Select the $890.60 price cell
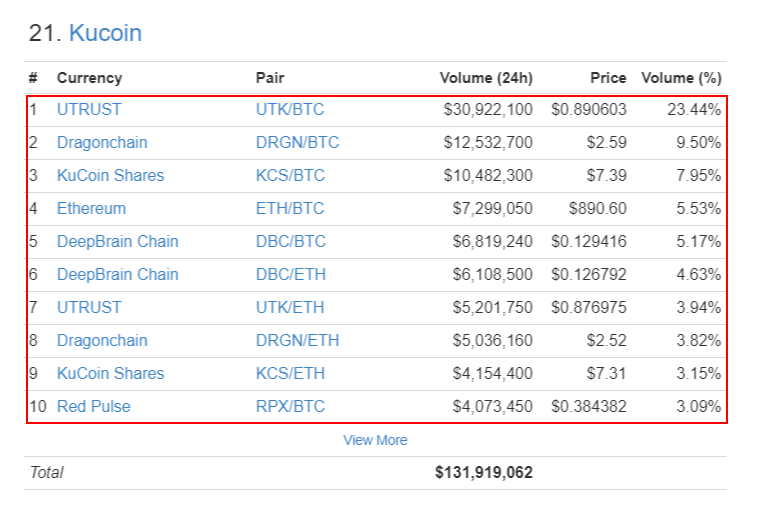The height and width of the screenshot is (507, 767). point(598,208)
